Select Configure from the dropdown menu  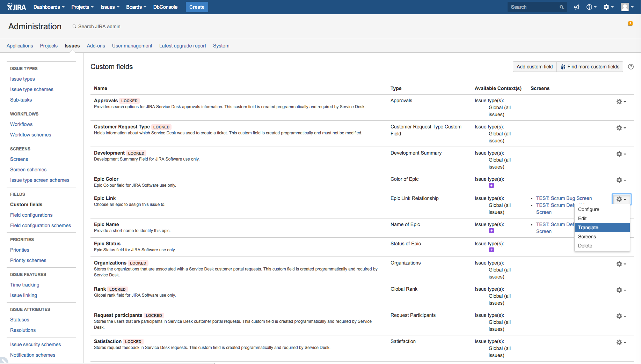tap(602, 209)
